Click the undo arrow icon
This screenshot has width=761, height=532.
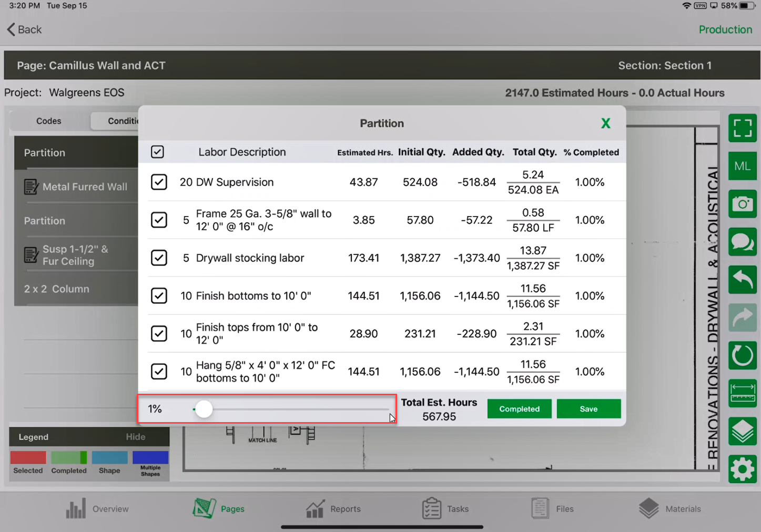click(x=742, y=280)
